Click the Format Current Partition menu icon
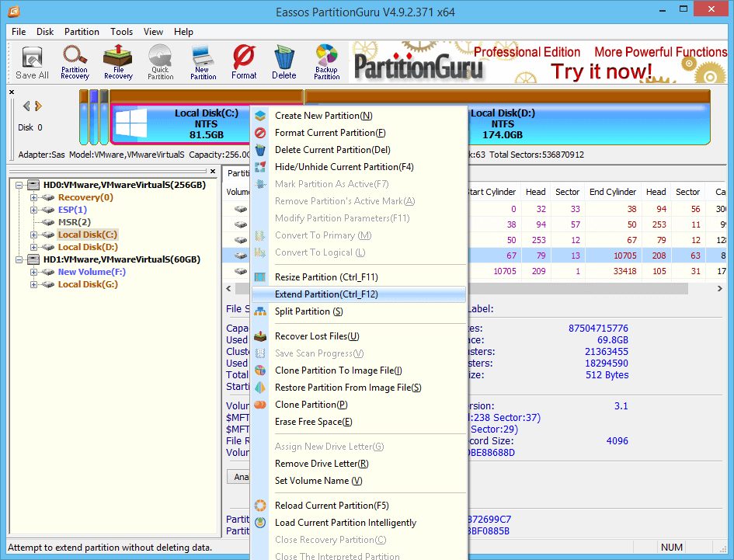The image size is (734, 560). point(260,133)
